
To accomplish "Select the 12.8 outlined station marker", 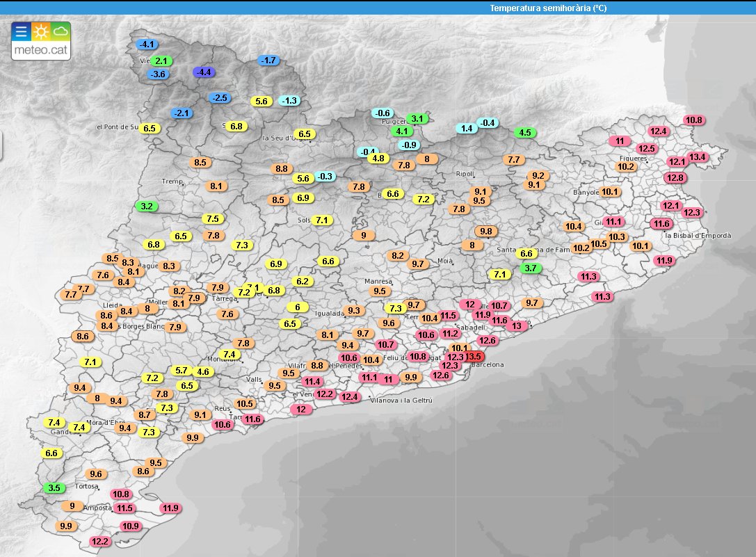I will (x=675, y=177).
